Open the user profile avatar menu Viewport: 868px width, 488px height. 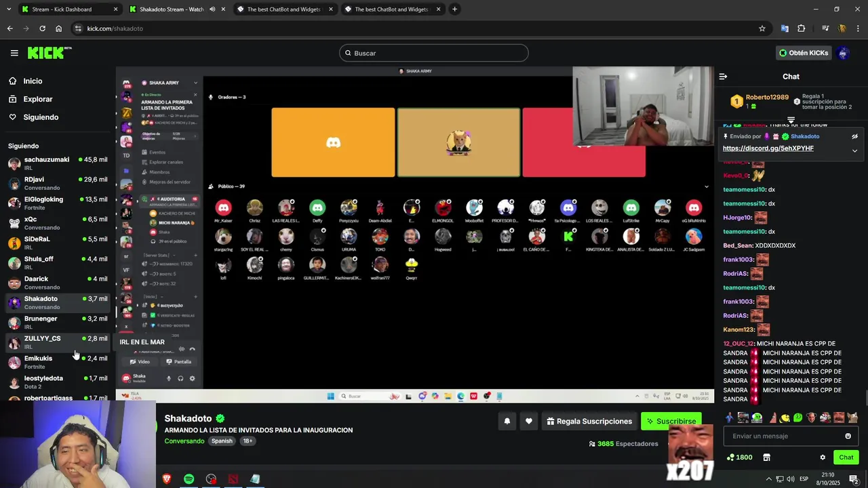843,53
